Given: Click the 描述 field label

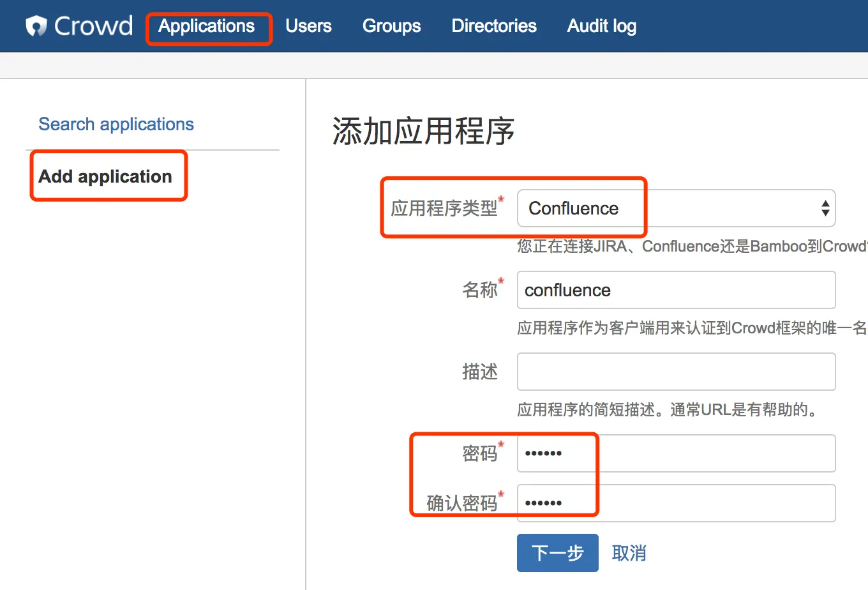Looking at the screenshot, I should (x=479, y=372).
